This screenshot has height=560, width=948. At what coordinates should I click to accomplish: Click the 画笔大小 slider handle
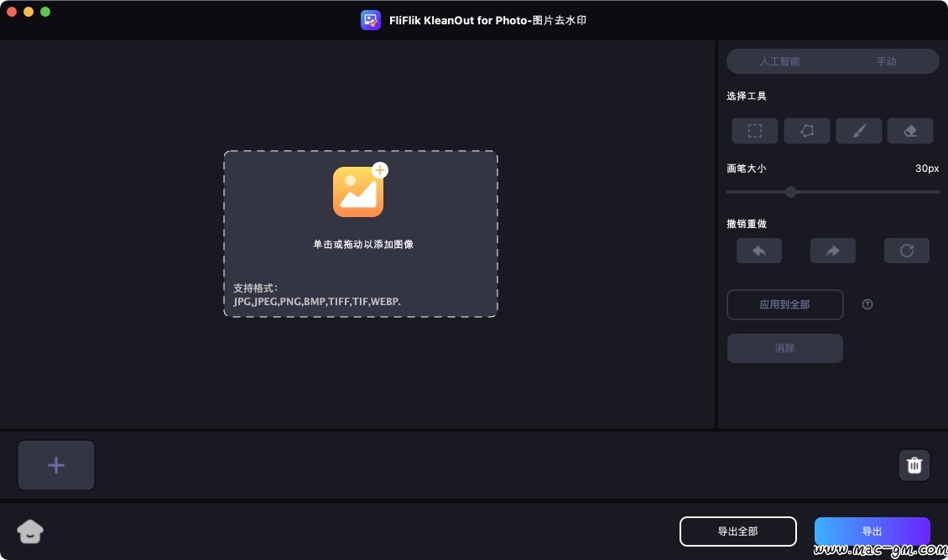click(791, 192)
